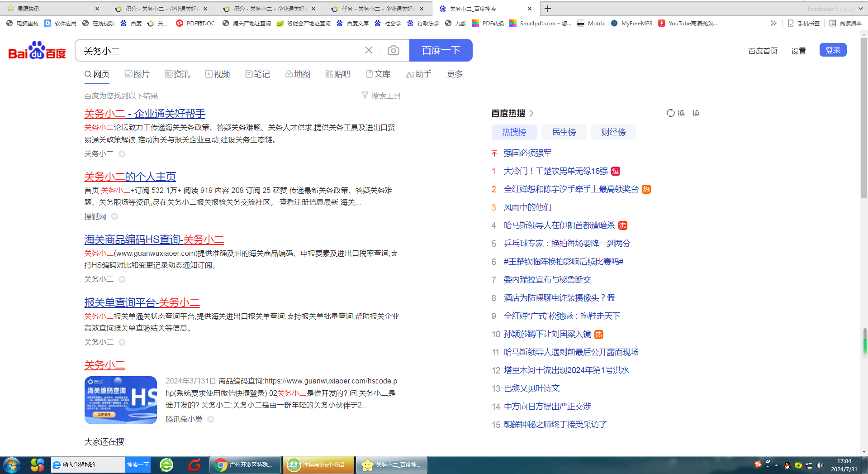868x474 pixels.
Task: Open hot topic 委内瑞拉宣布与秘鲁断交
Action: [x=547, y=280]
